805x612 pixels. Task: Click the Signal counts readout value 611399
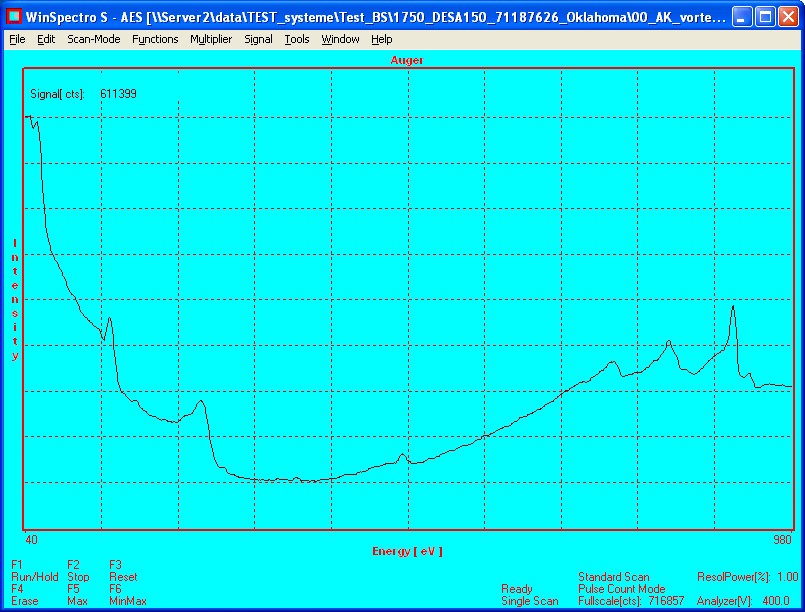point(118,93)
